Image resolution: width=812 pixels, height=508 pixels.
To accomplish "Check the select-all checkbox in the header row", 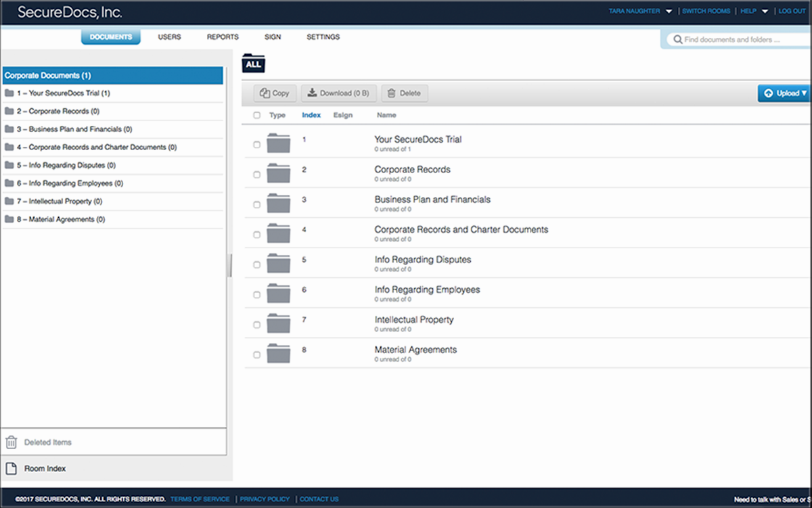I will (x=256, y=115).
